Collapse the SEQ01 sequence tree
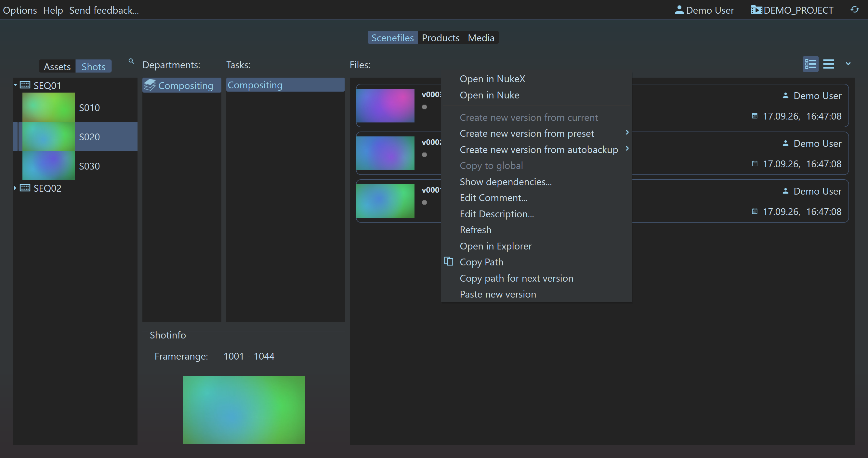The image size is (868, 458). coord(15,85)
